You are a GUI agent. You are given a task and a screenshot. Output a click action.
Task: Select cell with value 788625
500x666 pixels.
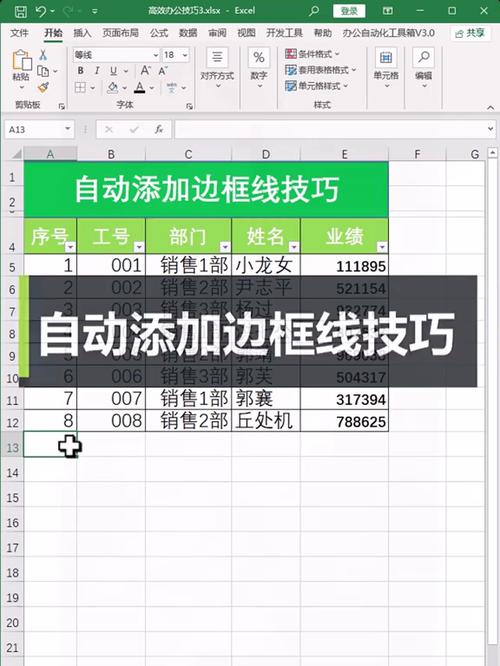coord(345,421)
